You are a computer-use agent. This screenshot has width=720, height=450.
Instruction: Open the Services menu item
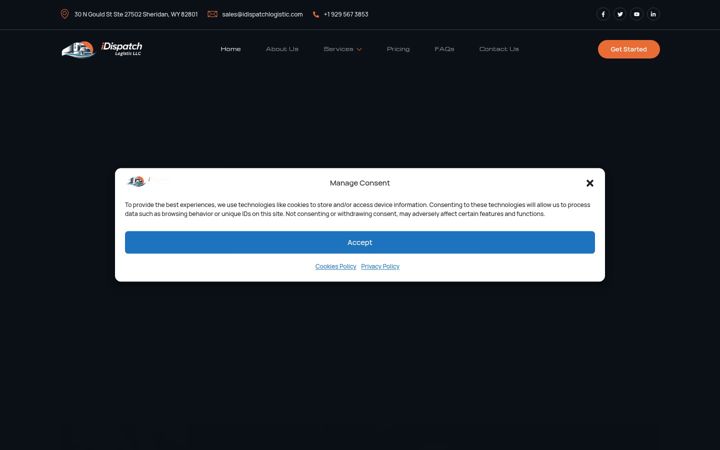[x=338, y=49]
